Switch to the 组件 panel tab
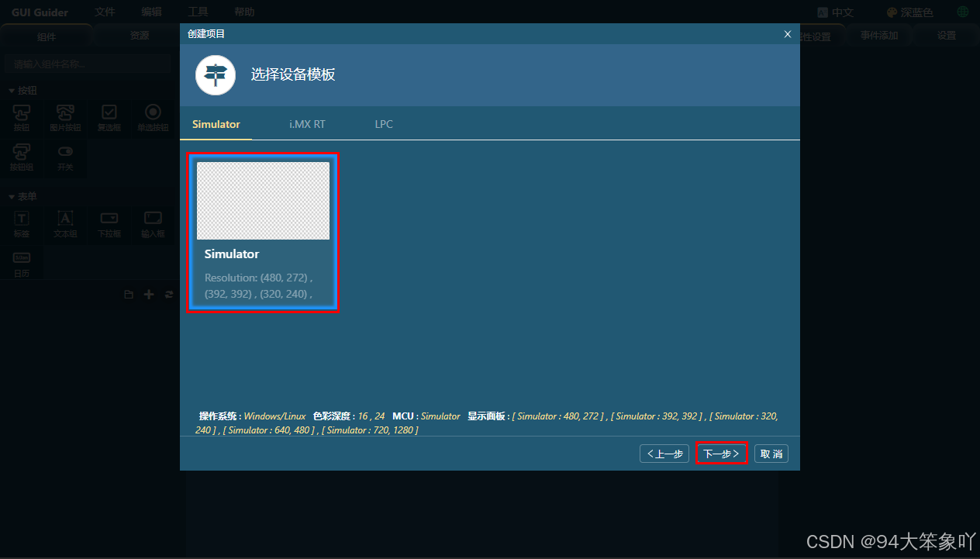This screenshot has width=980, height=559. (x=47, y=36)
